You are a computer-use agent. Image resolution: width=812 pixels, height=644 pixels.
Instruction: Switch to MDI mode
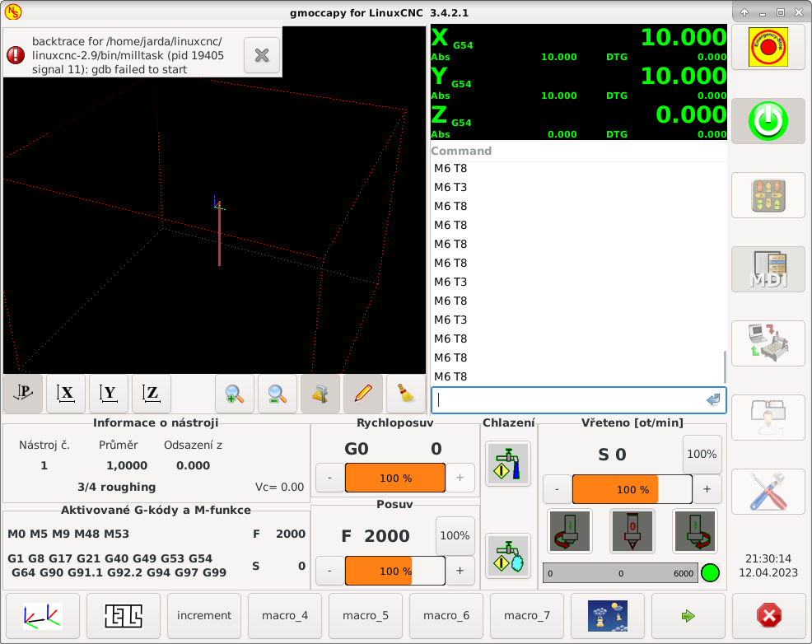[x=768, y=269]
